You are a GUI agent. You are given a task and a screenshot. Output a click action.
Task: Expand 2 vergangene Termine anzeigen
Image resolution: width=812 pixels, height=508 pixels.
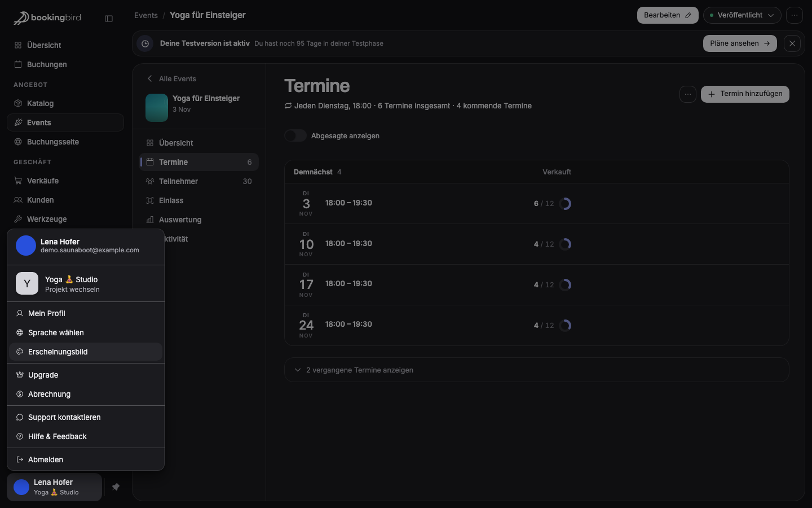click(x=537, y=370)
